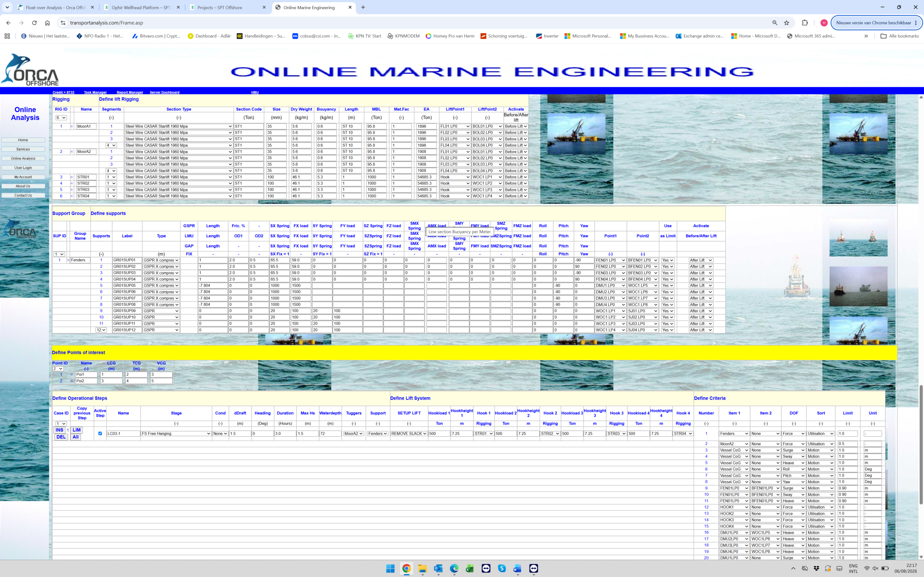The image size is (924, 577).
Task: Open File Explorer from the taskbar
Action: point(422,569)
